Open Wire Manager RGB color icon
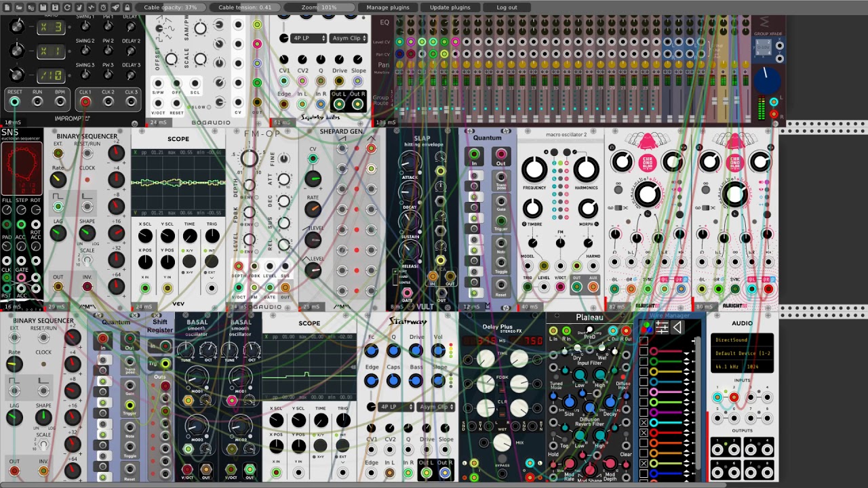Viewport: 868px width, 488px height. (x=646, y=328)
